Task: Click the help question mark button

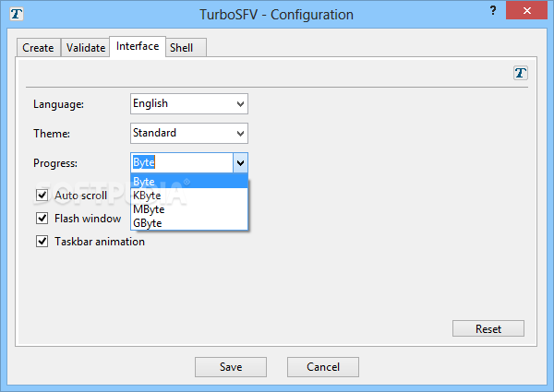Action: (493, 10)
